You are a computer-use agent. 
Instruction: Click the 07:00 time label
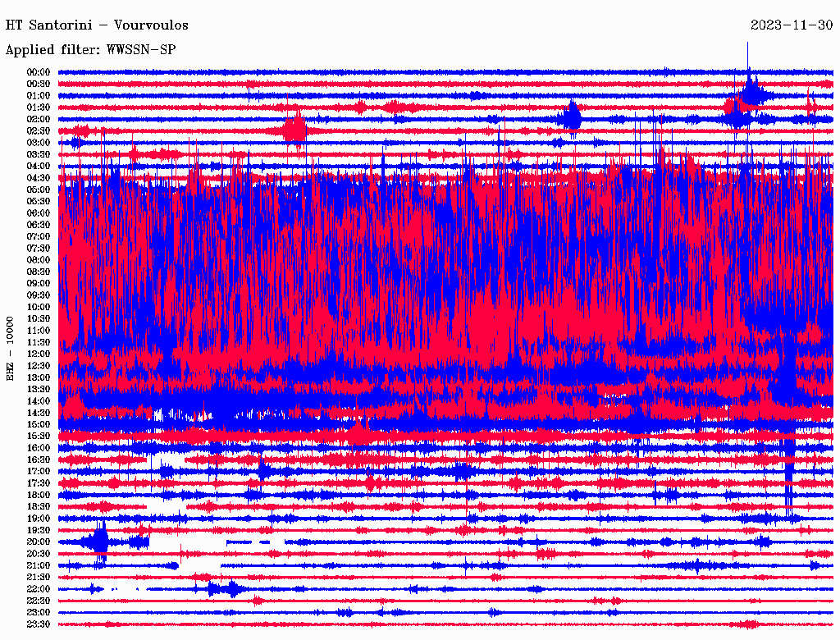pos(39,236)
